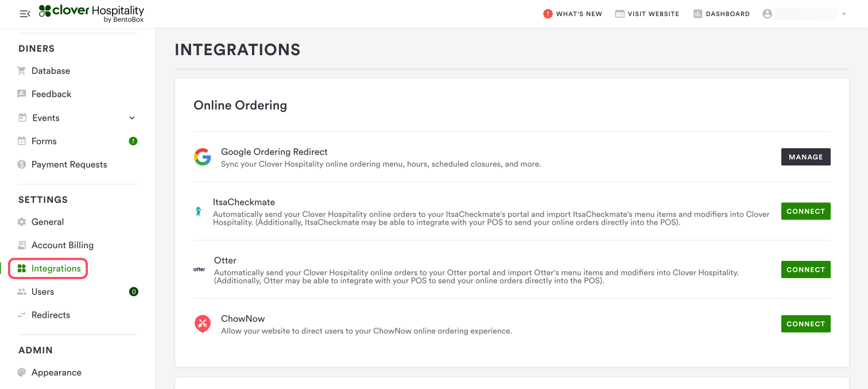This screenshot has height=389, width=868.
Task: Connect the Otter integration
Action: tap(805, 269)
